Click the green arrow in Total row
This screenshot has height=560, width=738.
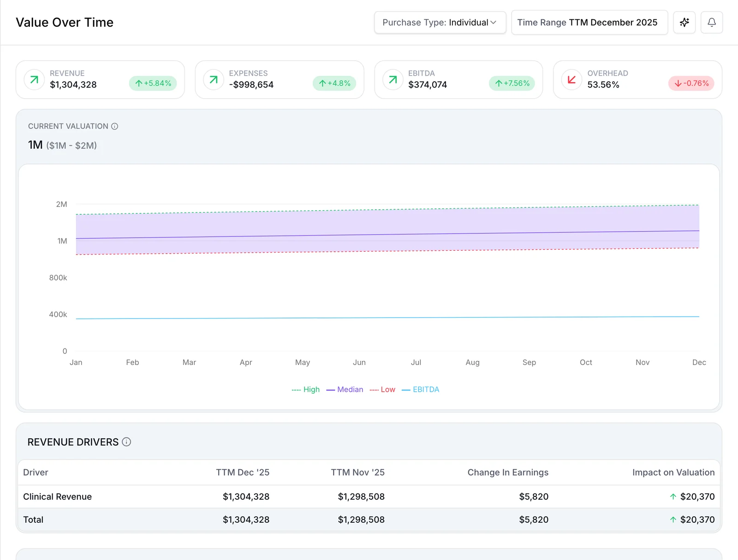click(x=673, y=520)
